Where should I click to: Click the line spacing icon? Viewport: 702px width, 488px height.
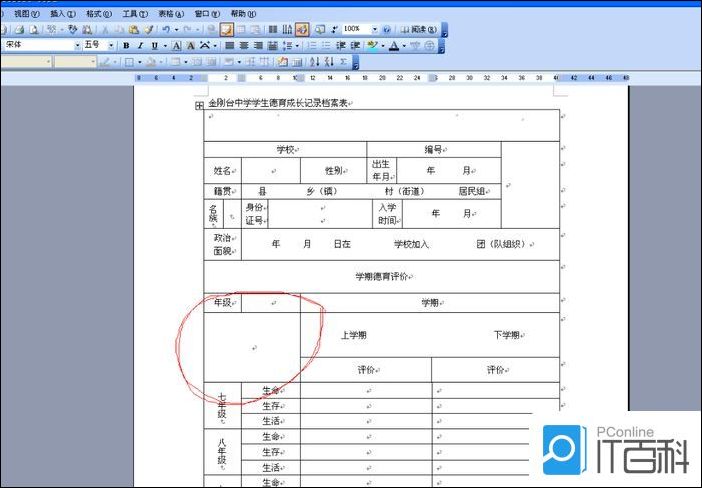287,45
